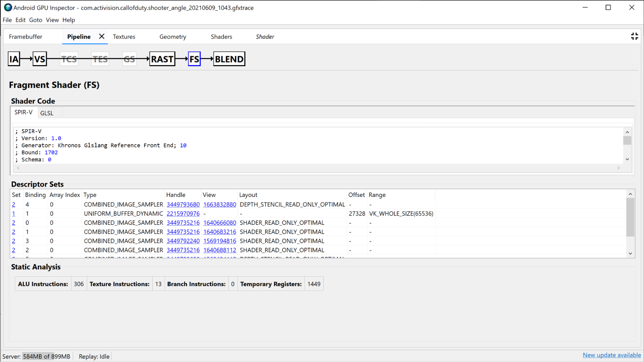644x362 pixels.
Task: Select the BLEND pipeline stage icon
Action: coord(229,59)
